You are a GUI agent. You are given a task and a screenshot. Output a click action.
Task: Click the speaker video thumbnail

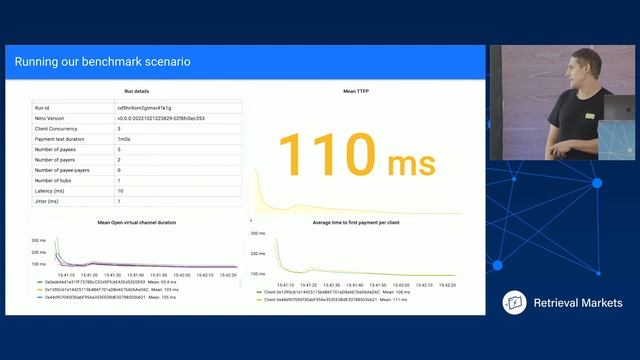(x=562, y=102)
